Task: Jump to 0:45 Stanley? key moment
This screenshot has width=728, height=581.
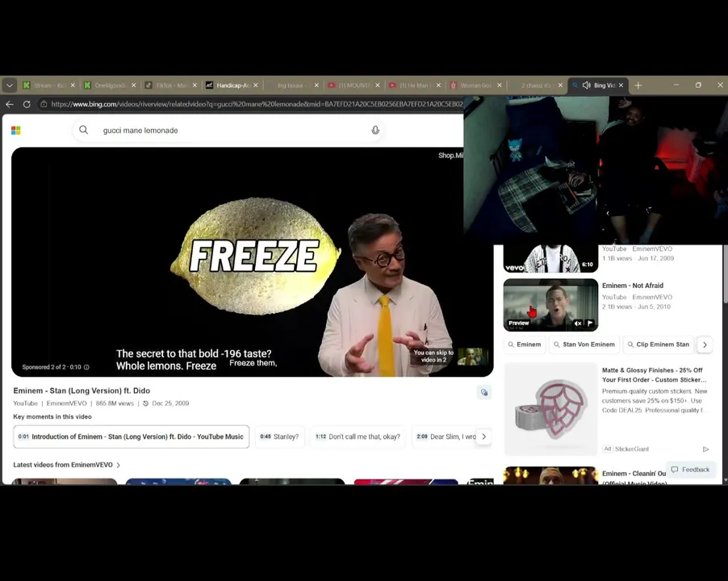Action: click(x=280, y=437)
